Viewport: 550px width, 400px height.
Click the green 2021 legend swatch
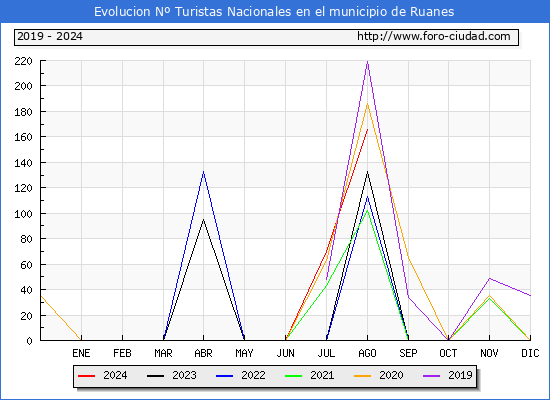click(x=294, y=376)
